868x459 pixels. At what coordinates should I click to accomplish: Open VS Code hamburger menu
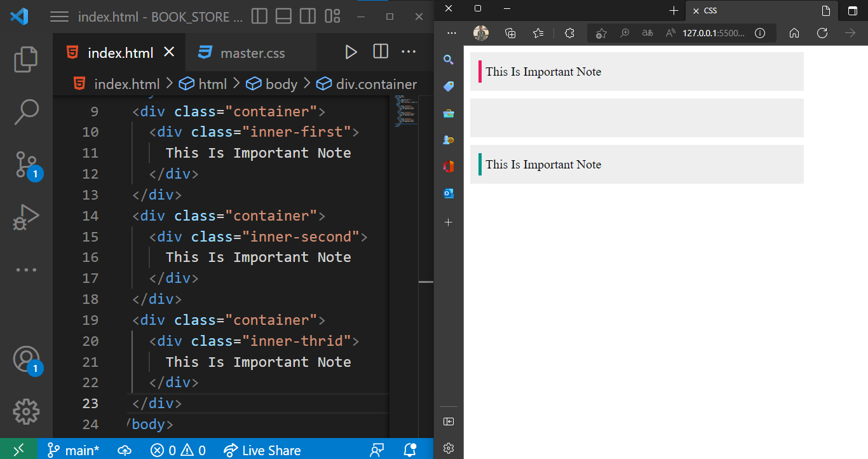pyautogui.click(x=59, y=17)
